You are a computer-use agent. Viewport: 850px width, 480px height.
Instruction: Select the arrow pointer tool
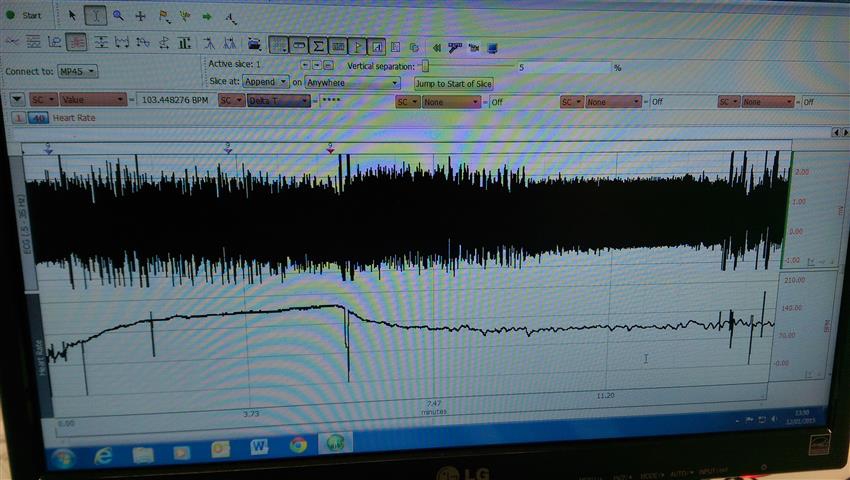[73, 16]
